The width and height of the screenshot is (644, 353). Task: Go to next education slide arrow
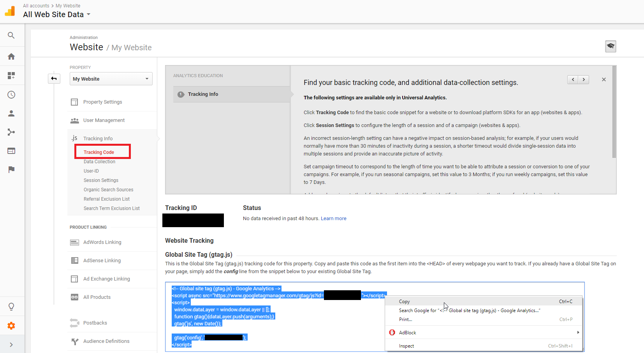584,79
